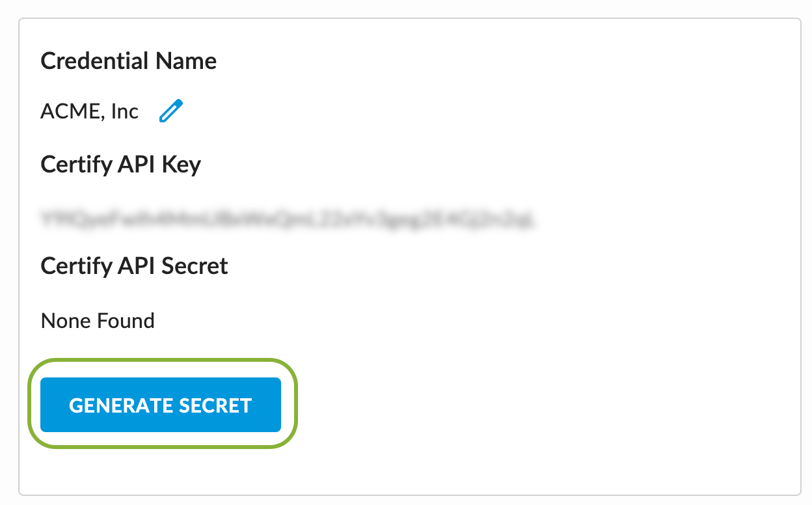Click the Inc text before the pencil icon
The width and height of the screenshot is (812, 505).
tap(125, 112)
